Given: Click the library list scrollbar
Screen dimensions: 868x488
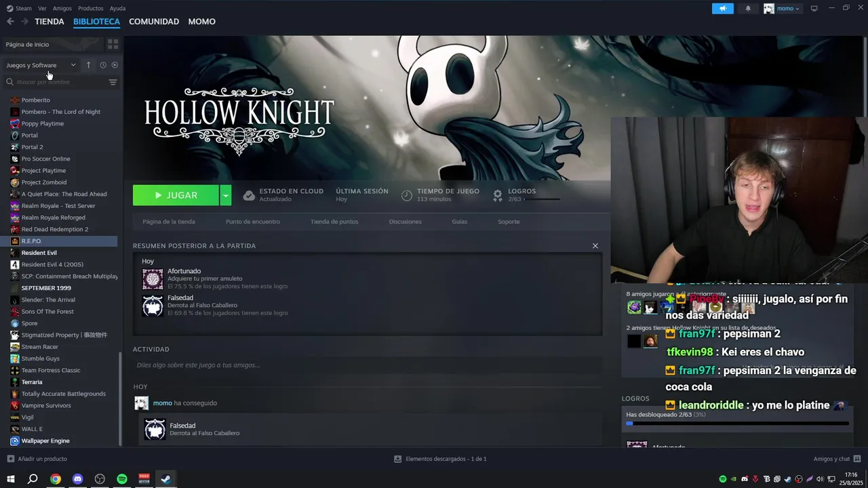Looking at the screenshot, I should coord(120,399).
